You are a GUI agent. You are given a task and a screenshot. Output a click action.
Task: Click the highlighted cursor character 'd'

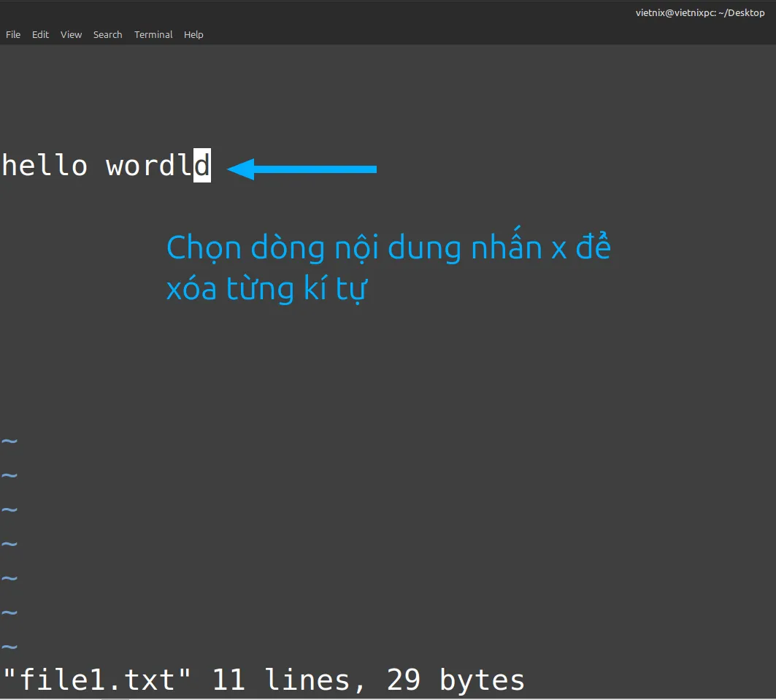202,165
